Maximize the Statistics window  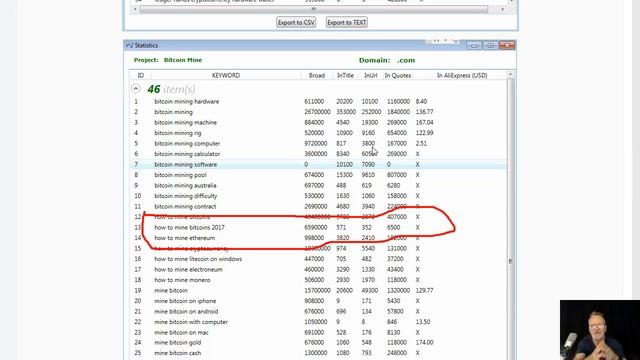pos(490,45)
